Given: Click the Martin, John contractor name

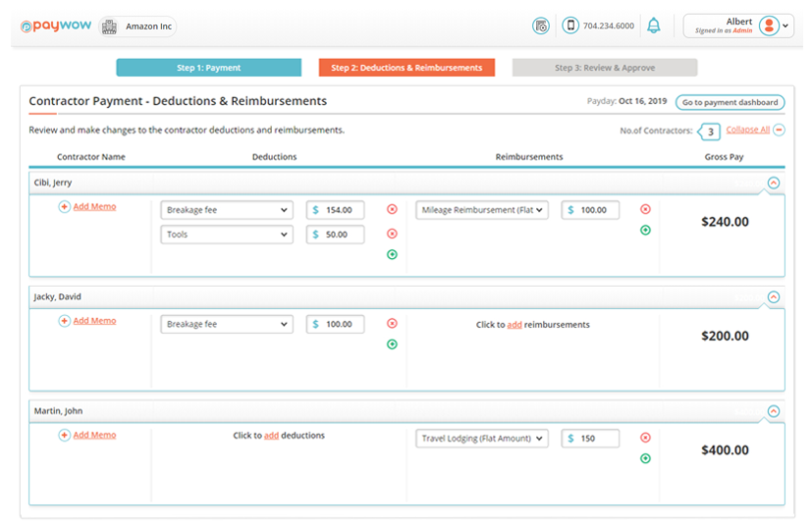Looking at the screenshot, I should point(59,411).
